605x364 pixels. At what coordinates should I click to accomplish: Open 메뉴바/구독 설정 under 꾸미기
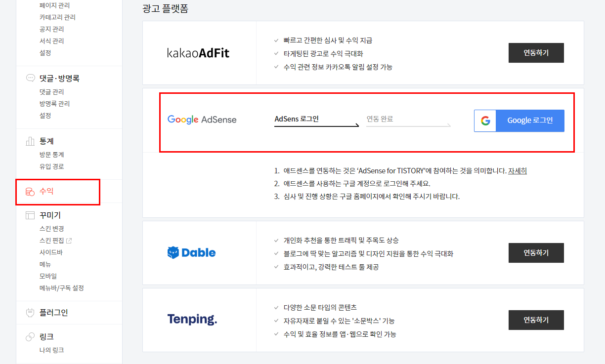(x=61, y=288)
